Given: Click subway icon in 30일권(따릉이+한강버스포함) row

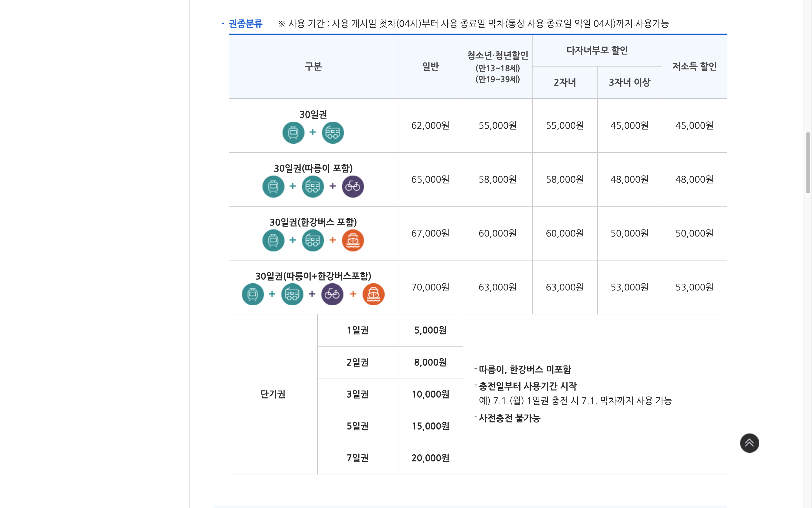Looking at the screenshot, I should [253, 294].
